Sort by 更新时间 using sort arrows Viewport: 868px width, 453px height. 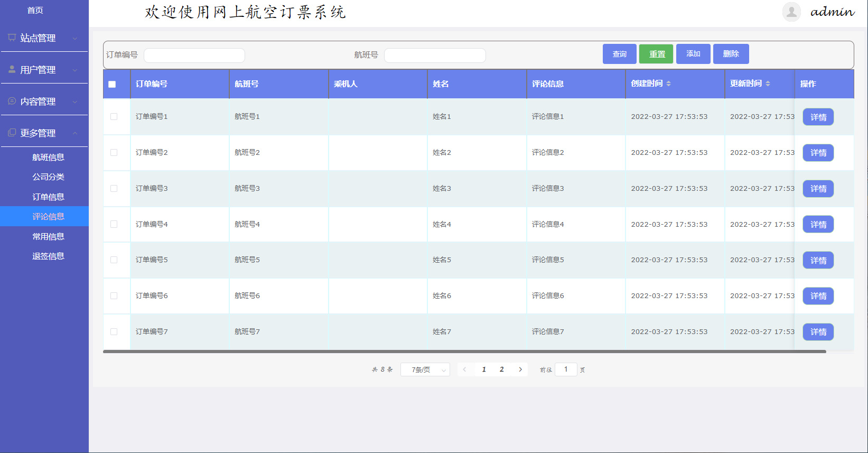point(768,84)
